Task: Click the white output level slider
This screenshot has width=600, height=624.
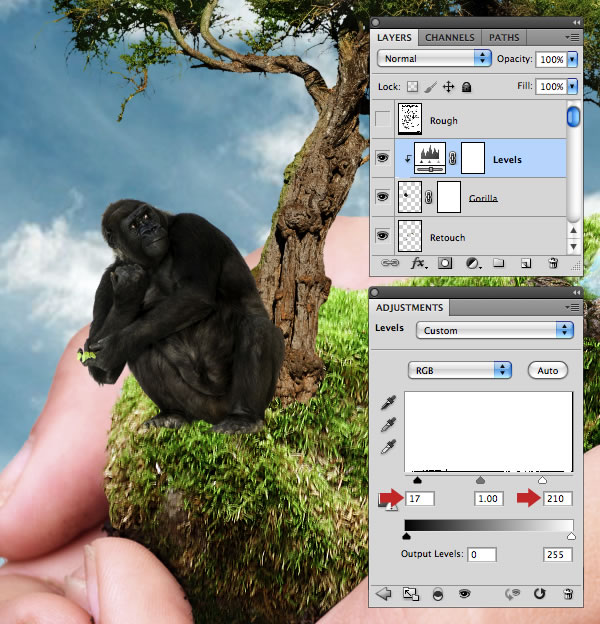Action: pos(571,536)
